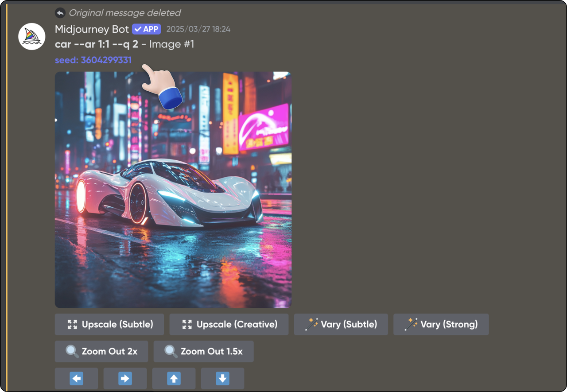Click the verified APP badge
This screenshot has width=567, height=392.
146,29
